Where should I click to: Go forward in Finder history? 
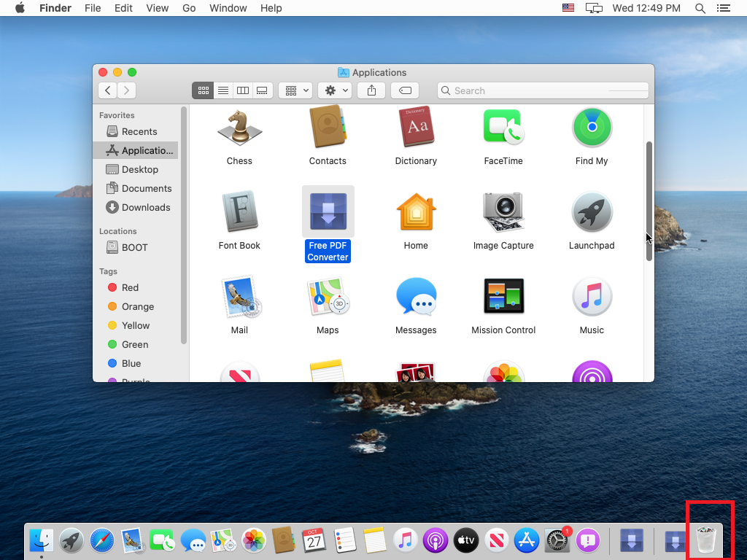127,90
